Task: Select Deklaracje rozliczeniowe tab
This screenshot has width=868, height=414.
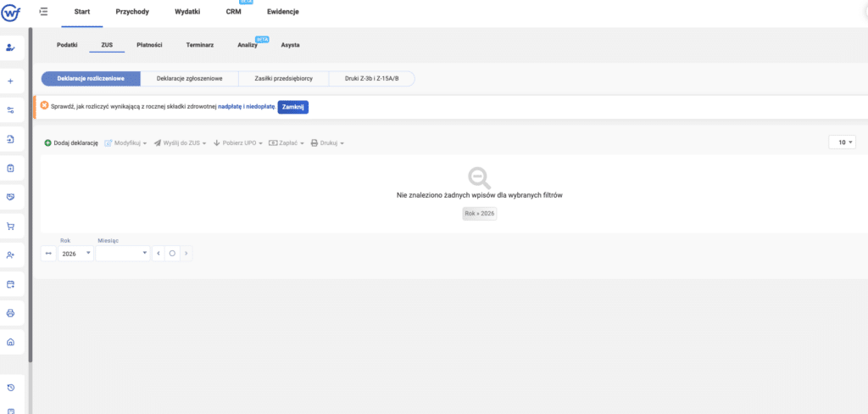Action: (x=91, y=79)
